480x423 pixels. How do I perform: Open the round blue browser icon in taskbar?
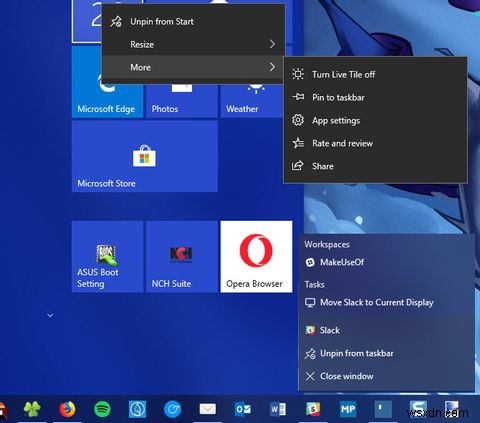click(172, 409)
